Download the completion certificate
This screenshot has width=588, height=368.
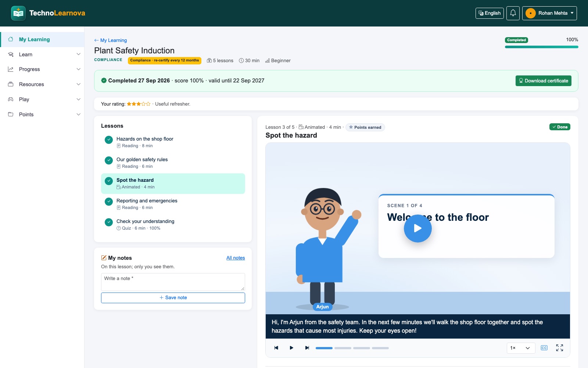[x=543, y=81]
